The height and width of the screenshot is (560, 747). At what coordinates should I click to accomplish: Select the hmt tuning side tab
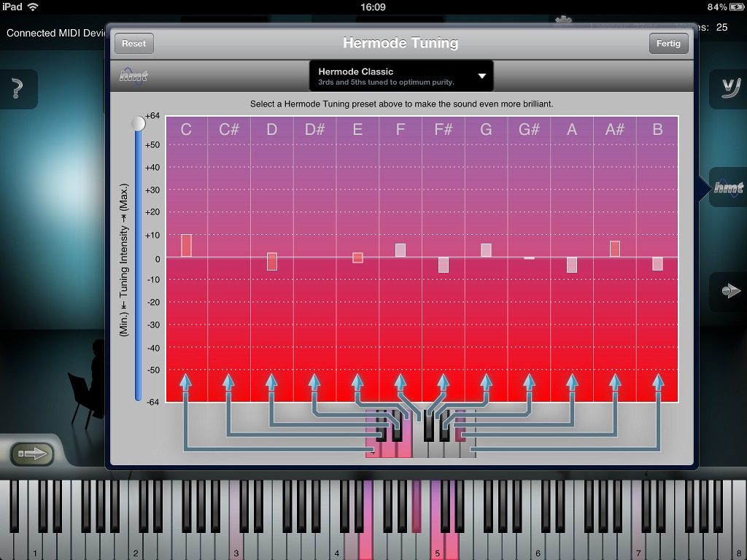click(727, 187)
